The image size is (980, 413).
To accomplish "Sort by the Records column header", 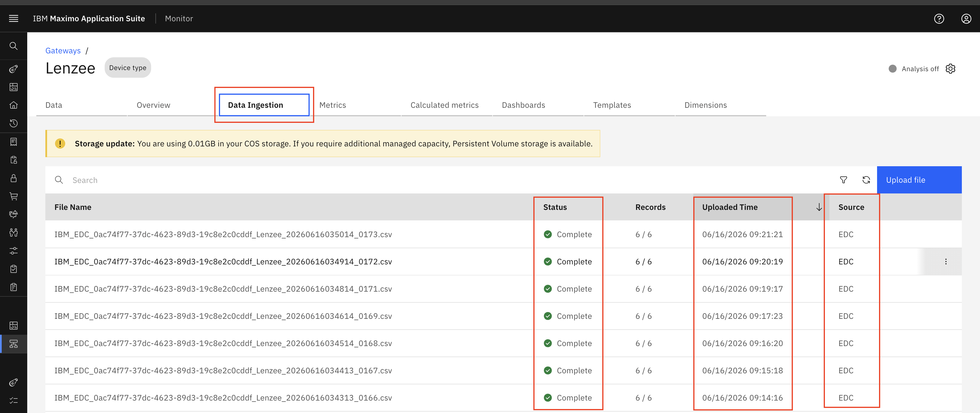I will [650, 207].
